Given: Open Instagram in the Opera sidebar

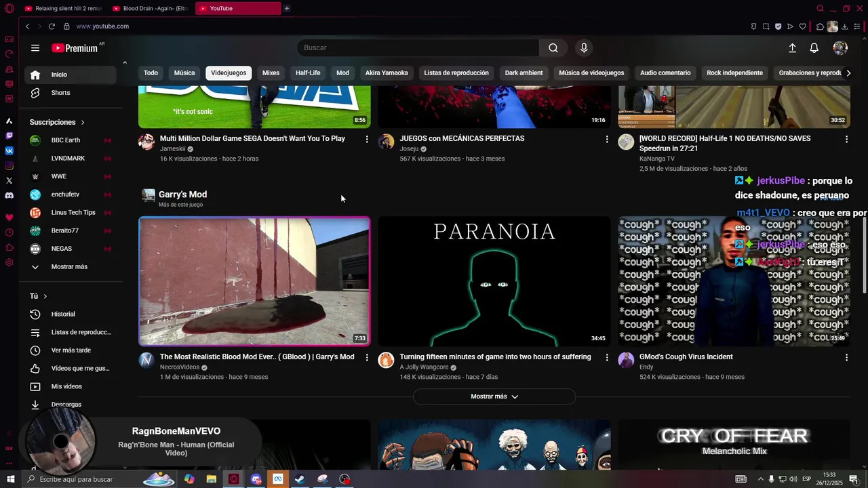Looking at the screenshot, I should [9, 165].
